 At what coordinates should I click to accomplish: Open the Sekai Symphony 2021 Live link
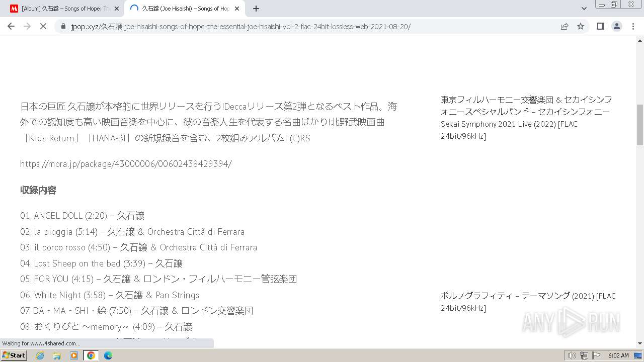coord(526,118)
